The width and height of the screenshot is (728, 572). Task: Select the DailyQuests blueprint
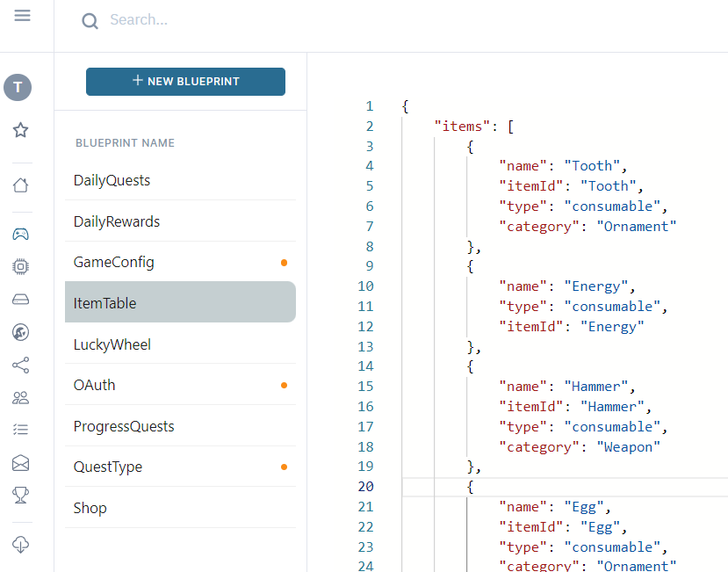180,180
